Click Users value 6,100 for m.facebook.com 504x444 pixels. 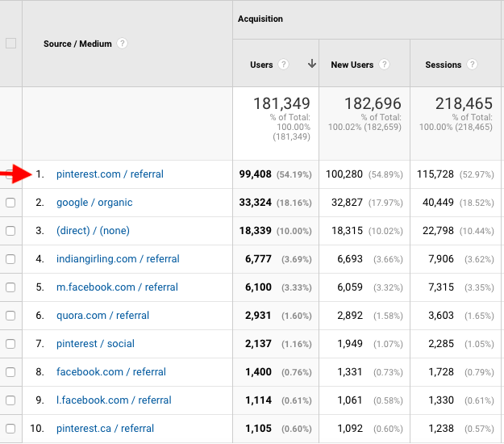[258, 287]
